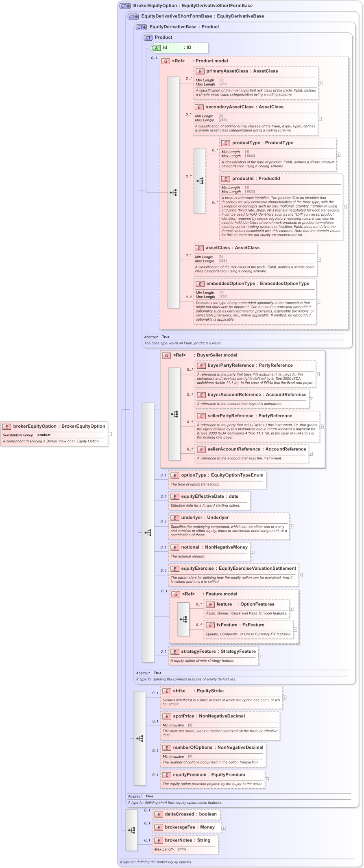Click sequence compositor icon in Feature.model
This screenshot has width=364, height=868.
183,619
